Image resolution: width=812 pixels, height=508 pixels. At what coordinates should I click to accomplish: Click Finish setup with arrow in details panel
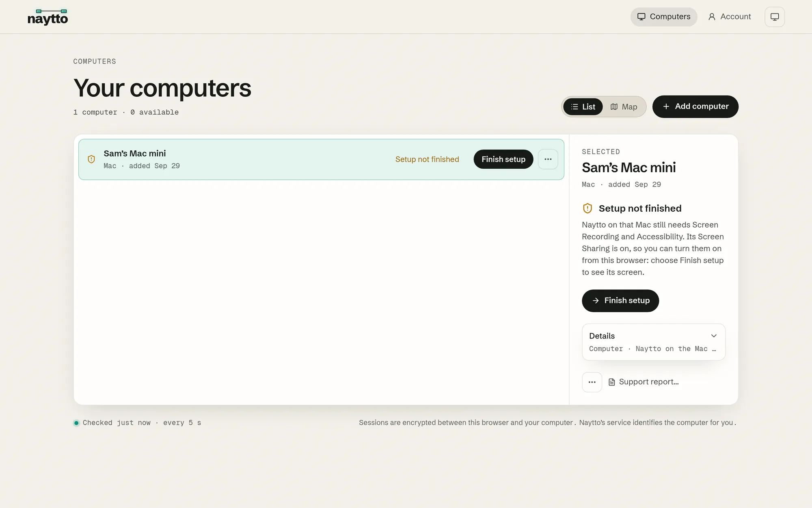[620, 301]
